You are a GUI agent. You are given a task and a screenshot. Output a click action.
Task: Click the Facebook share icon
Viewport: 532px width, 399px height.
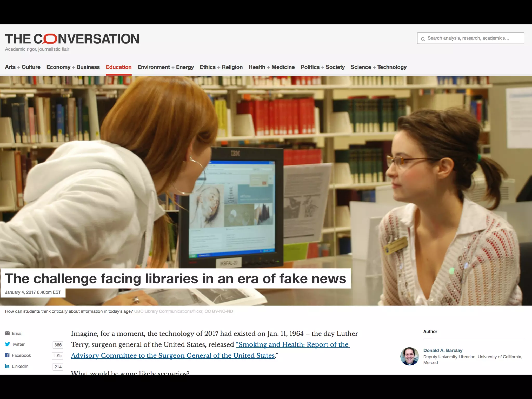pos(7,355)
